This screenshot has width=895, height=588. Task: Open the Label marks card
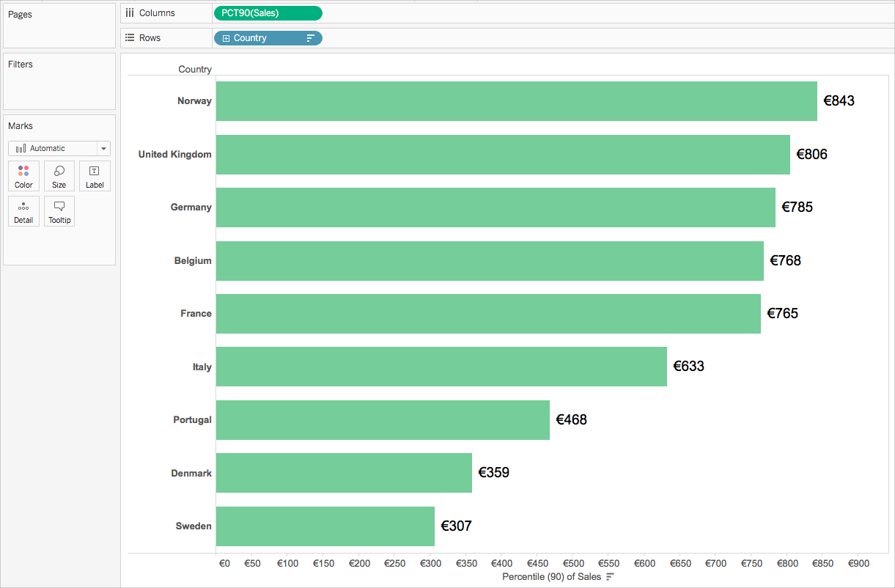pos(95,176)
